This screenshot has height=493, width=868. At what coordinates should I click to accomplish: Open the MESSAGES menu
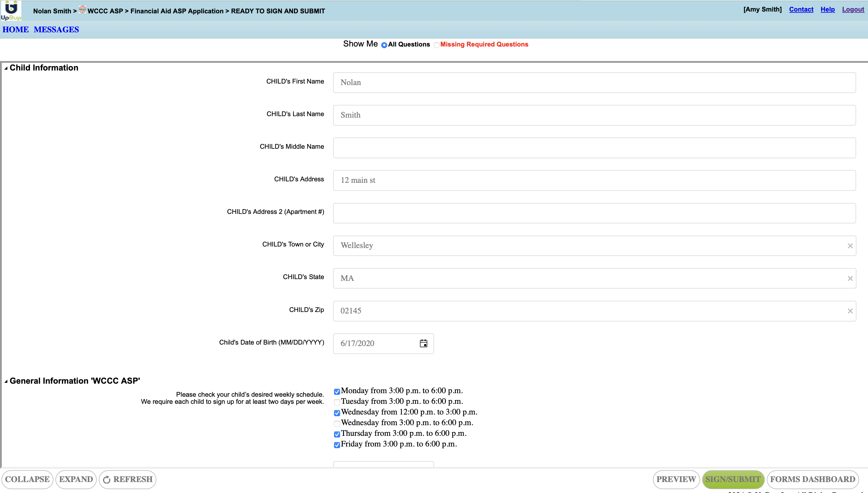pos(56,29)
